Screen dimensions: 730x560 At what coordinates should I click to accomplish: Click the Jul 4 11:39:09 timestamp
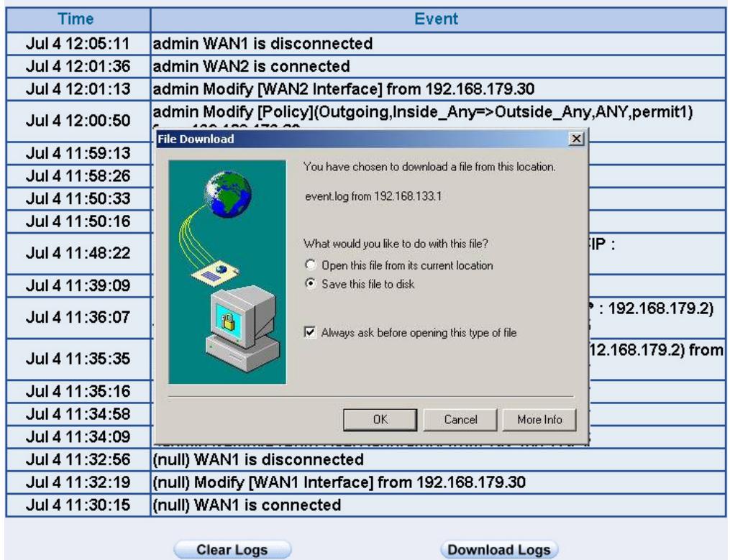78,285
